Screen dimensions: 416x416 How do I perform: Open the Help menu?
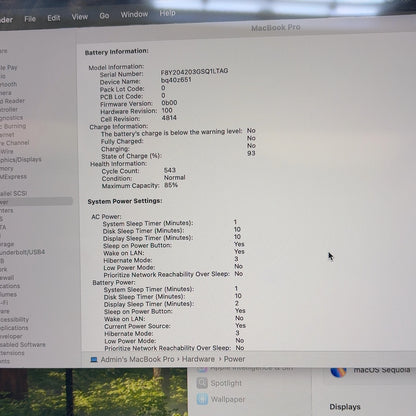(x=167, y=13)
